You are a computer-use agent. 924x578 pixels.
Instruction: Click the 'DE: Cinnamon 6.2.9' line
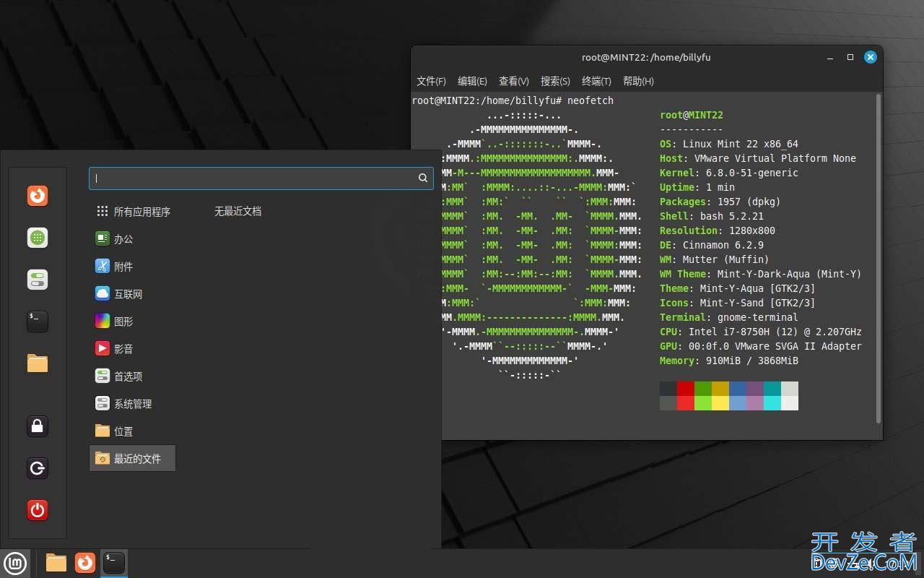click(x=712, y=245)
